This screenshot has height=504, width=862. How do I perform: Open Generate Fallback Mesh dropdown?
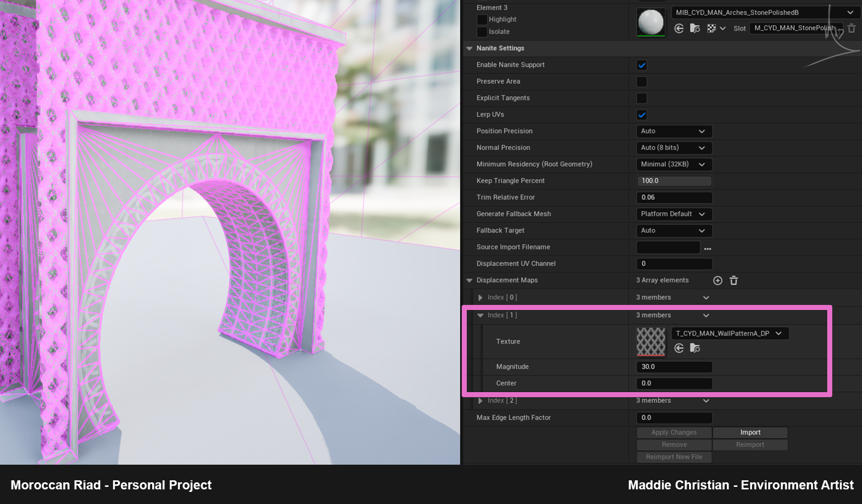674,214
